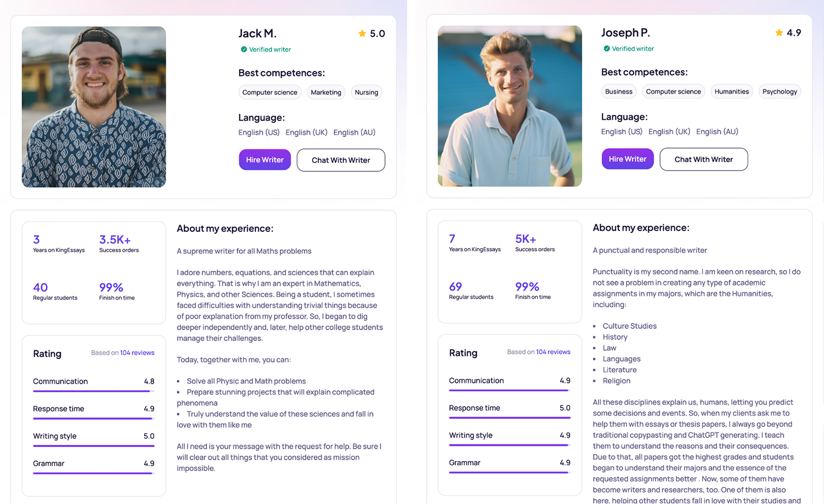824x504 pixels.
Task: Select Joseph's Humanities competence tag
Action: [x=731, y=92]
